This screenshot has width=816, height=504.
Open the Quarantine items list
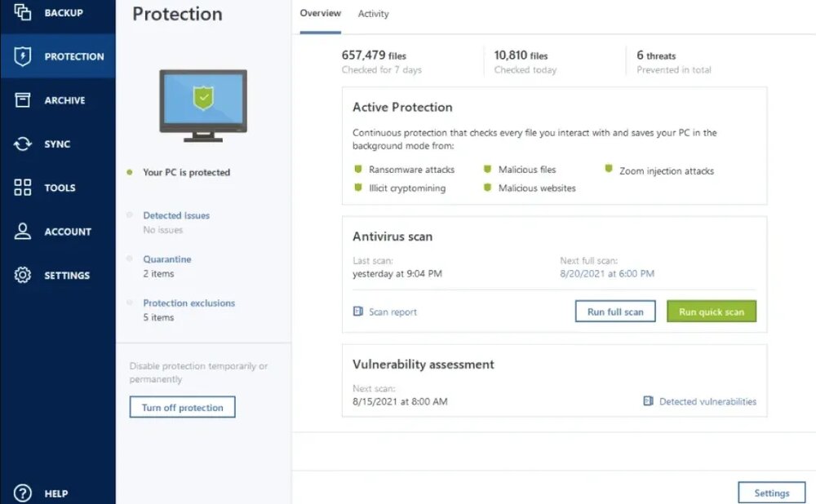pos(167,258)
